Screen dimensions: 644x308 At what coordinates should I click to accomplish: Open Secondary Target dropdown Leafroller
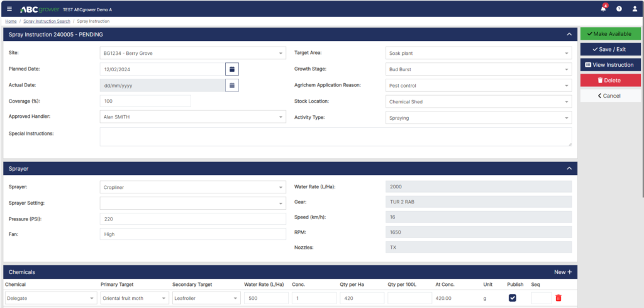coord(206,298)
